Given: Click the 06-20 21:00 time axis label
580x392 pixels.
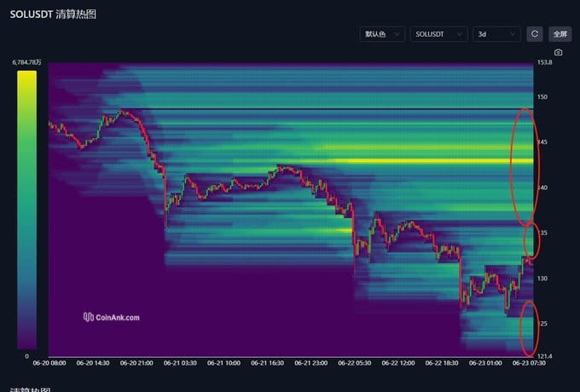Looking at the screenshot, I should 136,363.
